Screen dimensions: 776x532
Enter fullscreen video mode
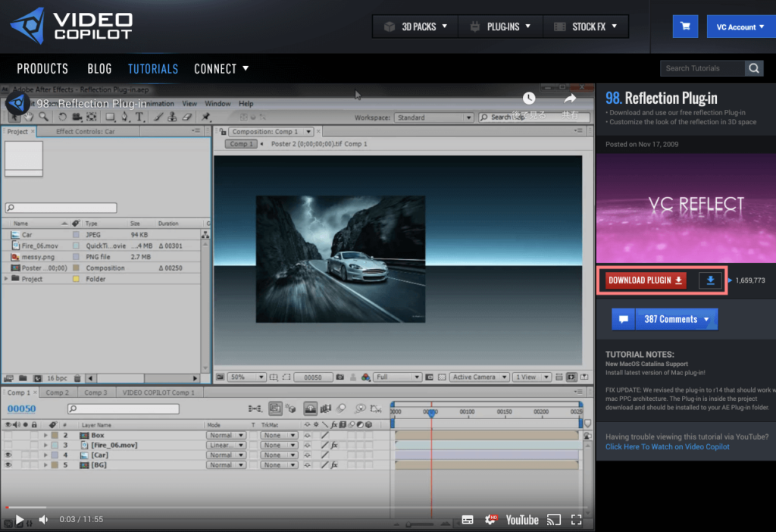[576, 520]
